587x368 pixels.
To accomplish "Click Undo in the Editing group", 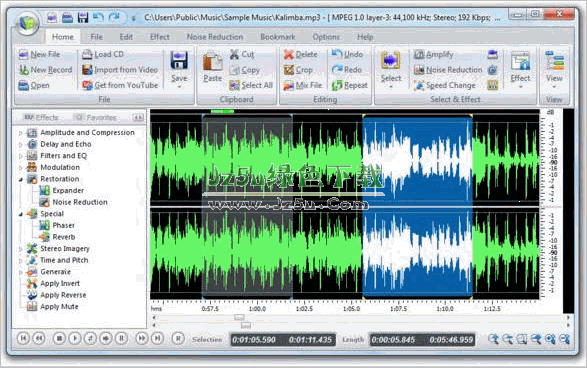I will coord(347,54).
